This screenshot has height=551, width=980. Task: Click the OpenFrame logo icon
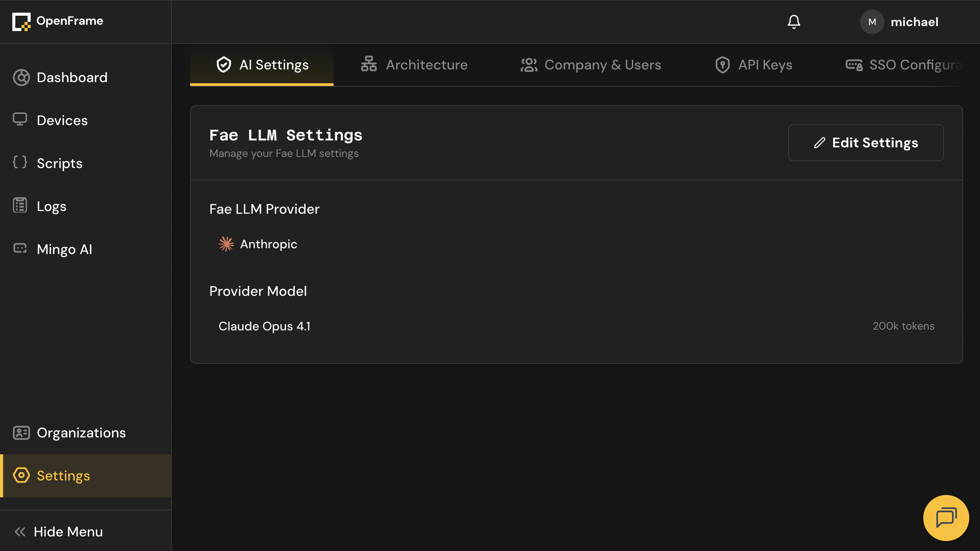21,21
